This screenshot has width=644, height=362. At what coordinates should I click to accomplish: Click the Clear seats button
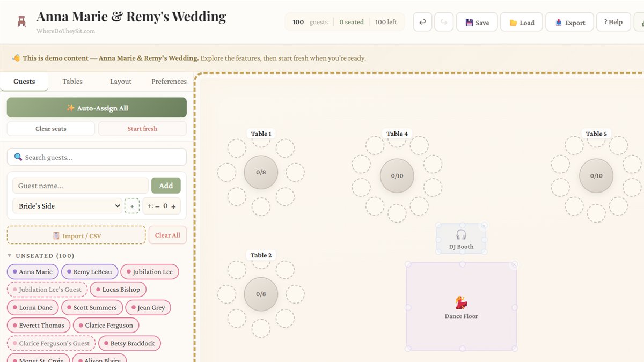click(x=51, y=129)
